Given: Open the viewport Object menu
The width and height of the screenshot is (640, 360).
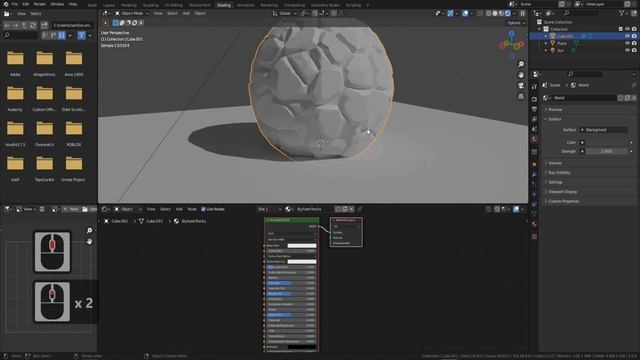Looking at the screenshot, I should tap(200, 13).
